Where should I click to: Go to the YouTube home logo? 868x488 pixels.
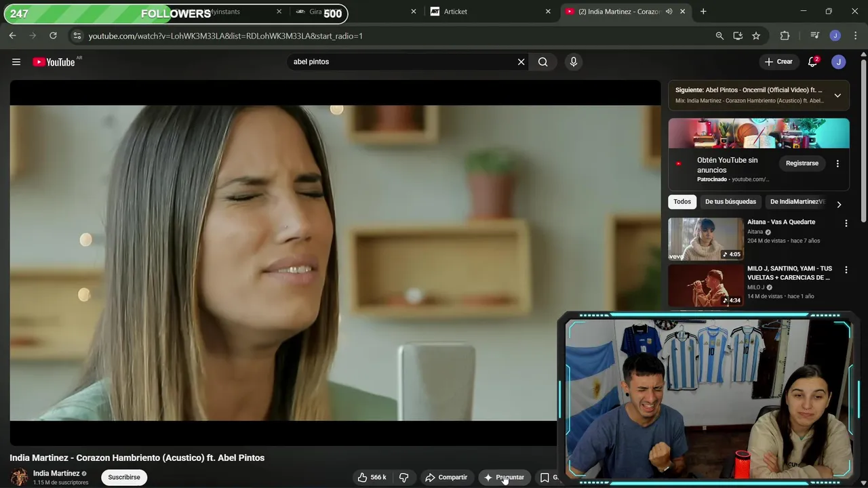tap(54, 62)
